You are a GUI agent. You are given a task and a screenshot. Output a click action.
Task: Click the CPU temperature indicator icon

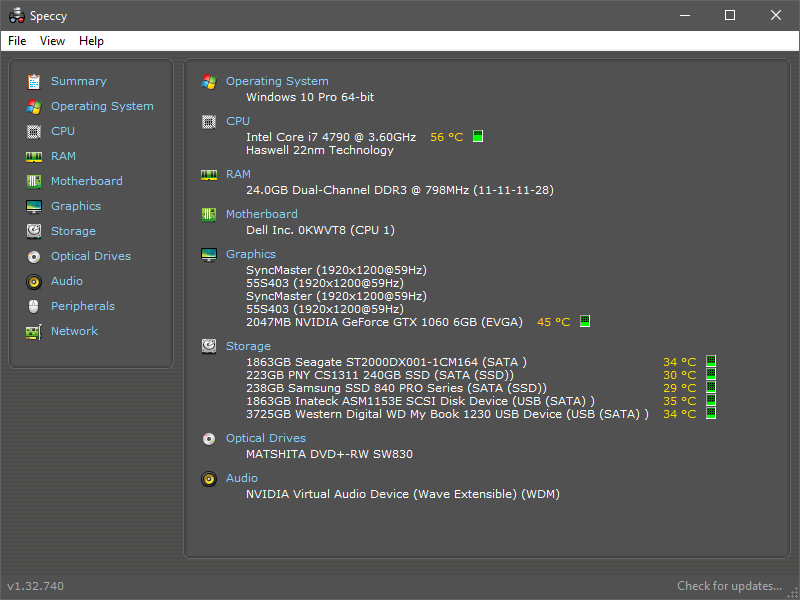[x=478, y=137]
